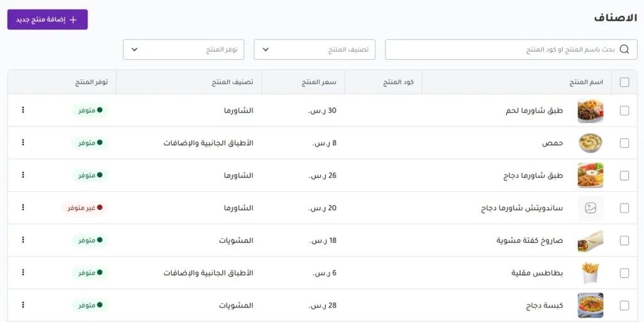This screenshot has height=322, width=644.
Task: Click the الاصناف page title
Action: 616,18
